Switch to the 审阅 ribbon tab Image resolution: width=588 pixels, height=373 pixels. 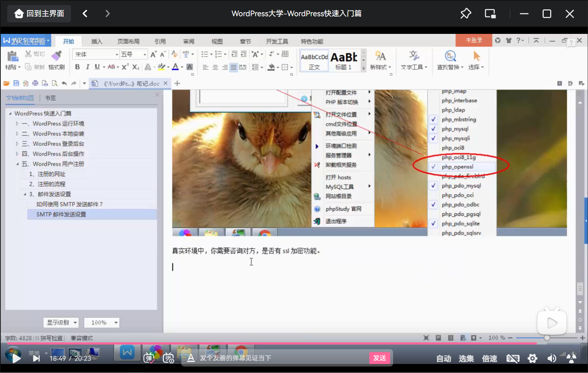(188, 41)
